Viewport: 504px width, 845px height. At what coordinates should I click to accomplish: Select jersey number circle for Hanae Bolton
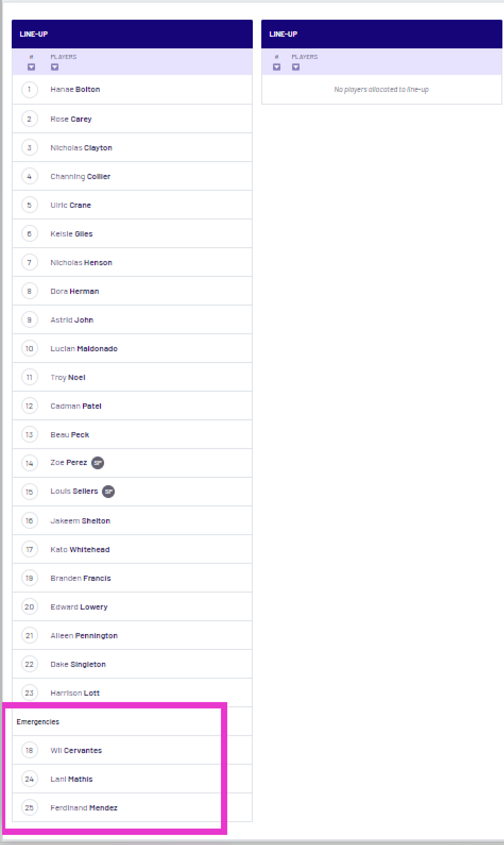29,90
